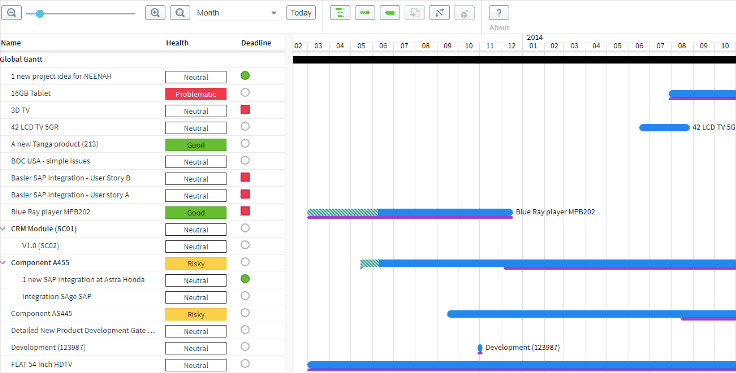
Task: Click the empty deadline circle for Development (123987)
Action: pos(245,346)
